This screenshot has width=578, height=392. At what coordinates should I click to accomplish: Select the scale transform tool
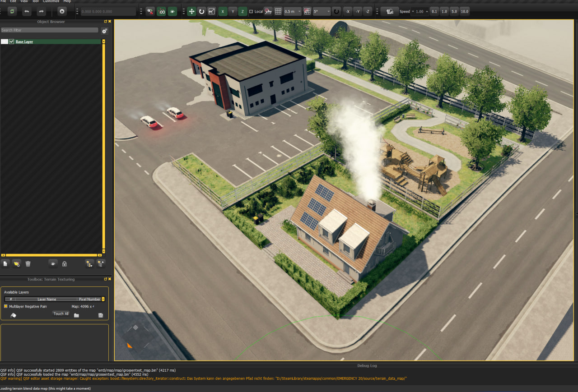click(211, 11)
